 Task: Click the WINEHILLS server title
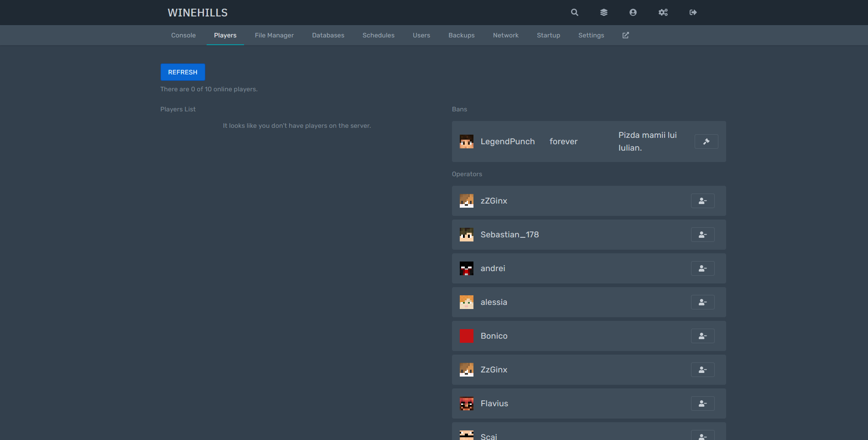[198, 13]
